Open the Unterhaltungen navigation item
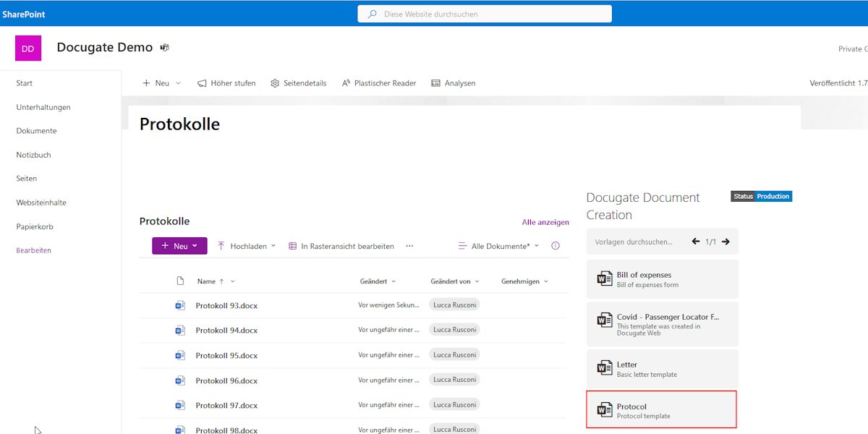868x434 pixels. [x=43, y=106]
